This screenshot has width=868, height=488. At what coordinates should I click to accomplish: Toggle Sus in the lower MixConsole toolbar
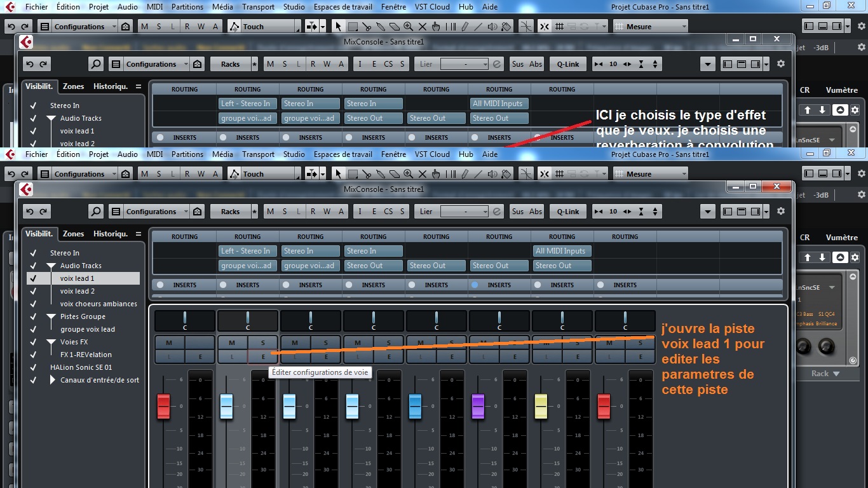click(518, 212)
